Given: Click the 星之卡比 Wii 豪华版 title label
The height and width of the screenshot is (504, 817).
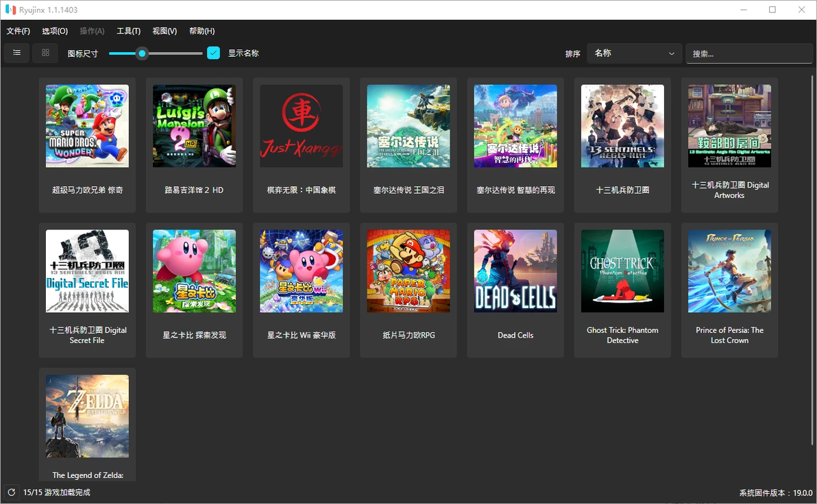Looking at the screenshot, I should pos(301,336).
